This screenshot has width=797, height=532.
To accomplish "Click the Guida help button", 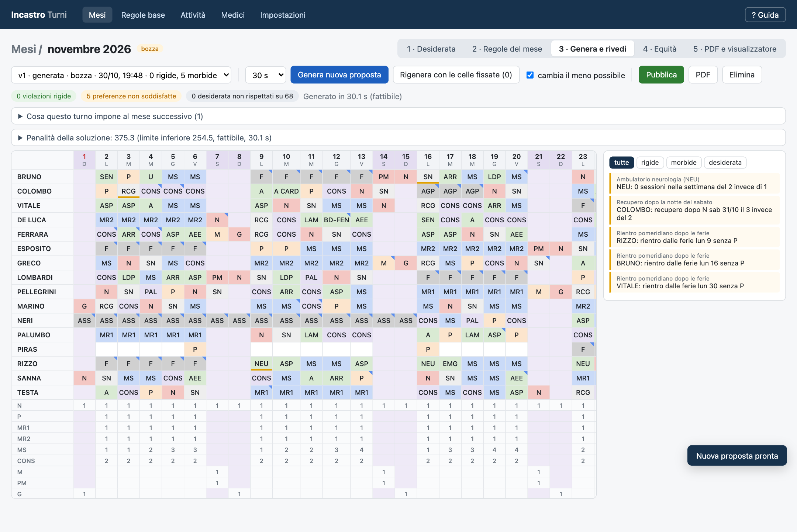I will (765, 15).
